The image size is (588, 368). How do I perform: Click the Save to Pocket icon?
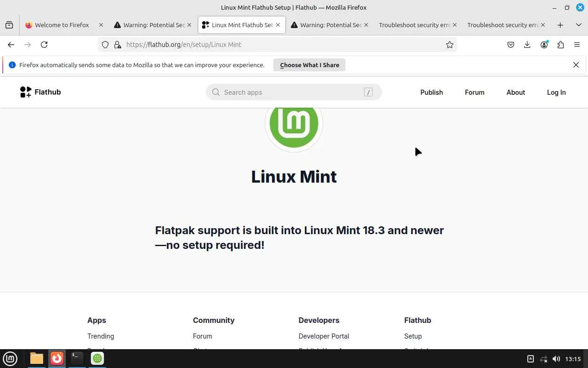tap(510, 45)
